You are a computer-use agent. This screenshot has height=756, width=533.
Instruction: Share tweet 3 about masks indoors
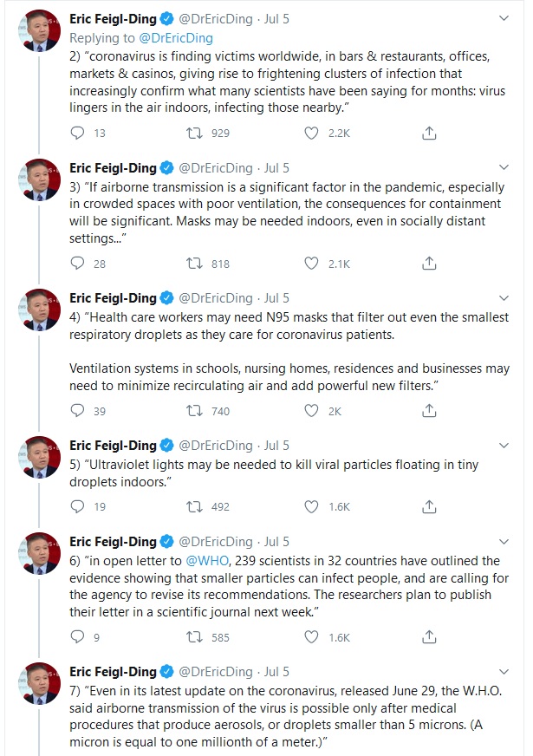[x=429, y=264]
